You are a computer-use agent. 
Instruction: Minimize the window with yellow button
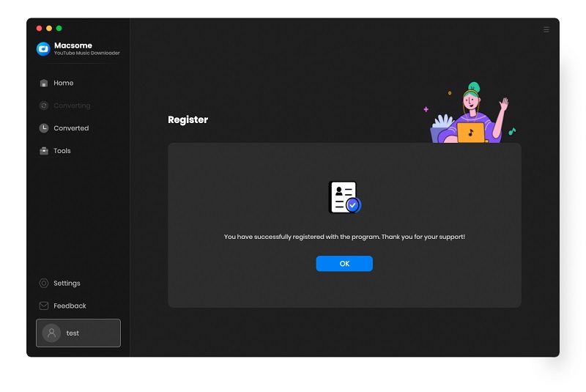click(x=49, y=29)
